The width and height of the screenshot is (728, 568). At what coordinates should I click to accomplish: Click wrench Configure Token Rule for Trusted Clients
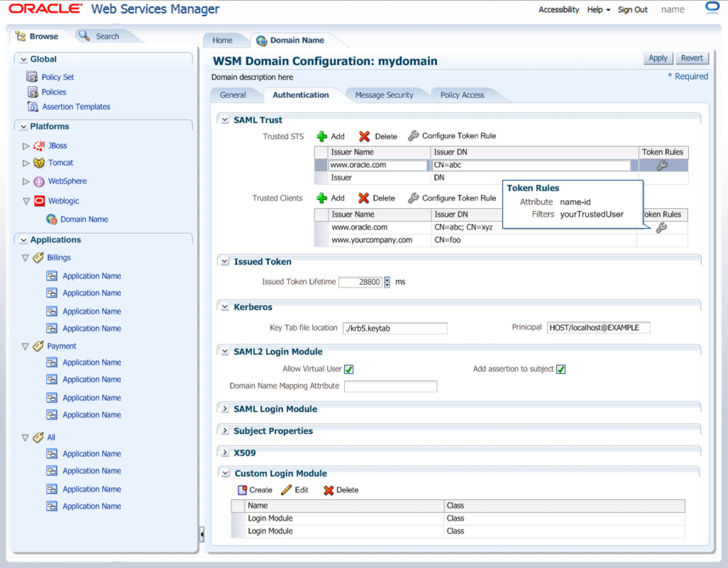413,198
